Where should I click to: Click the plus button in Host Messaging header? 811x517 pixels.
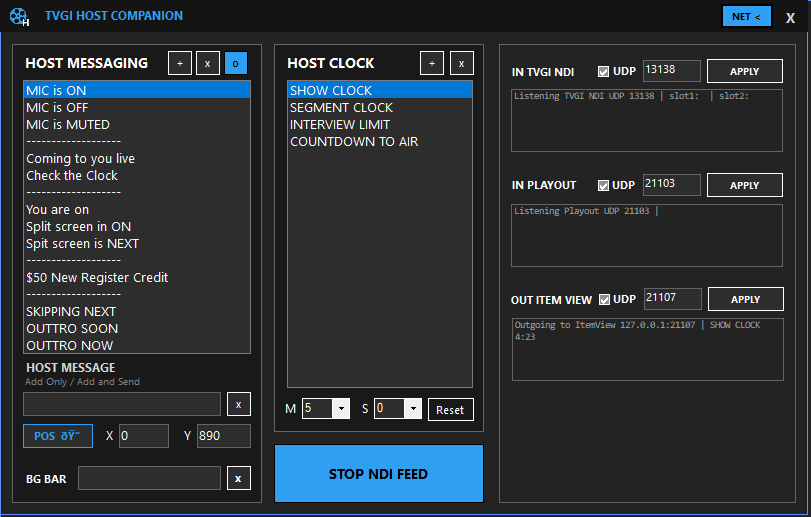pos(180,64)
